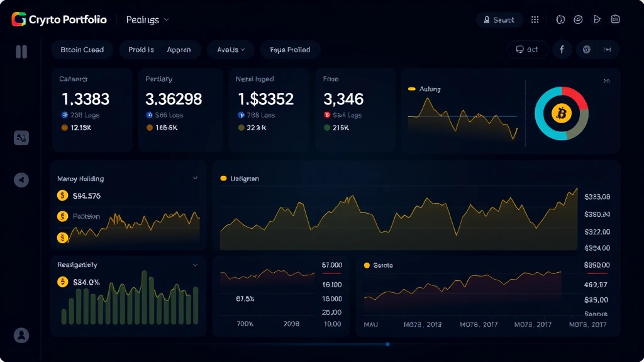Screen dimensions: 644x362
Task: Toggle the Autung chart legend marker
Action: coord(413,89)
